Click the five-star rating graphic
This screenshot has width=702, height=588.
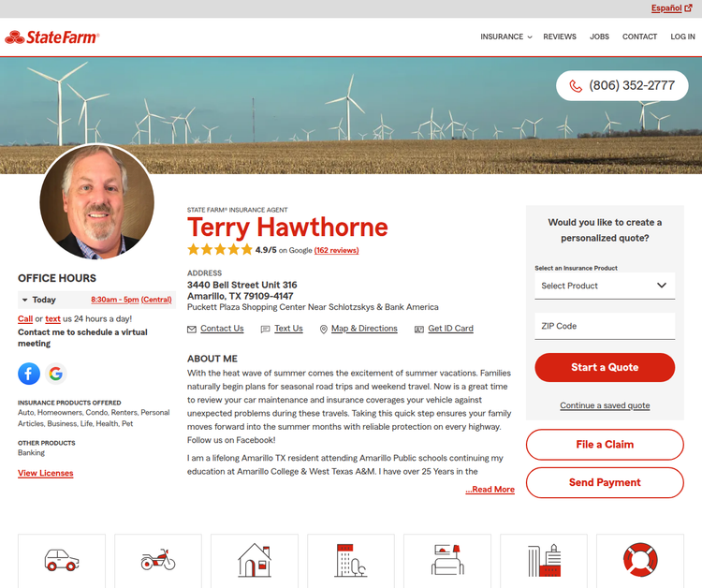coord(220,249)
